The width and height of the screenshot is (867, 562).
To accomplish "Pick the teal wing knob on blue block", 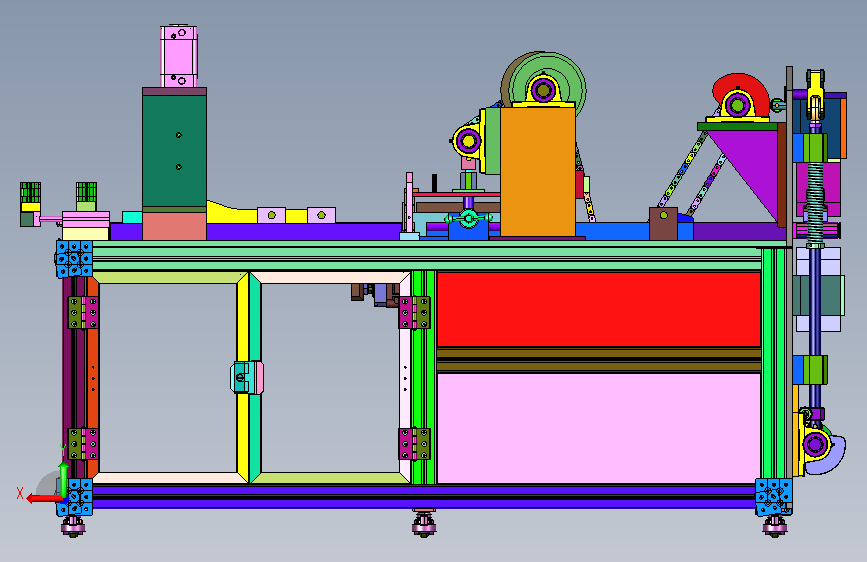I will 469,219.
